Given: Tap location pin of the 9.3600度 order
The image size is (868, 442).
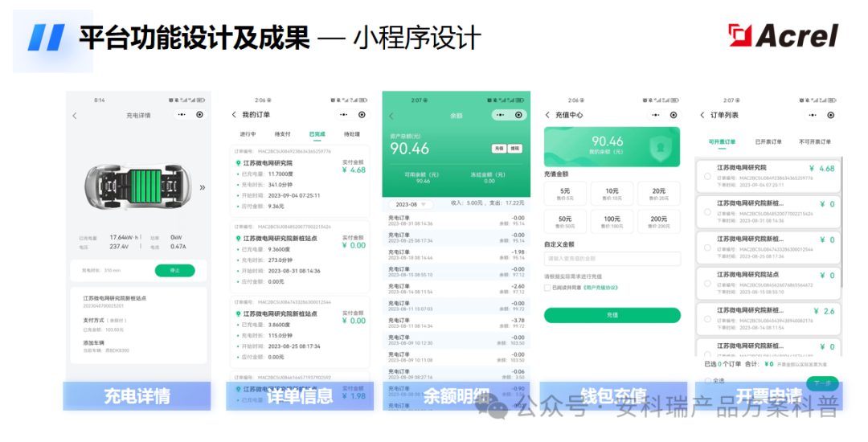Looking at the screenshot, I should [x=238, y=239].
